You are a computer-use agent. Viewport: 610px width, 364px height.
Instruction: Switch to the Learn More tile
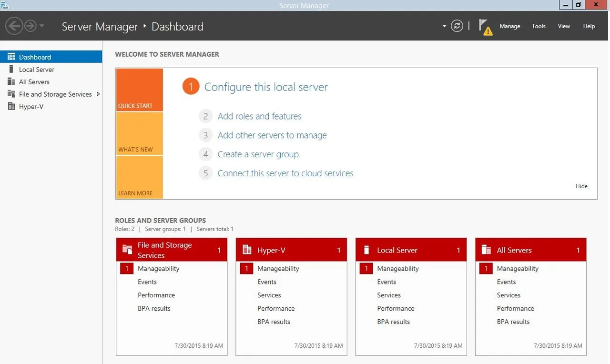[x=140, y=177]
